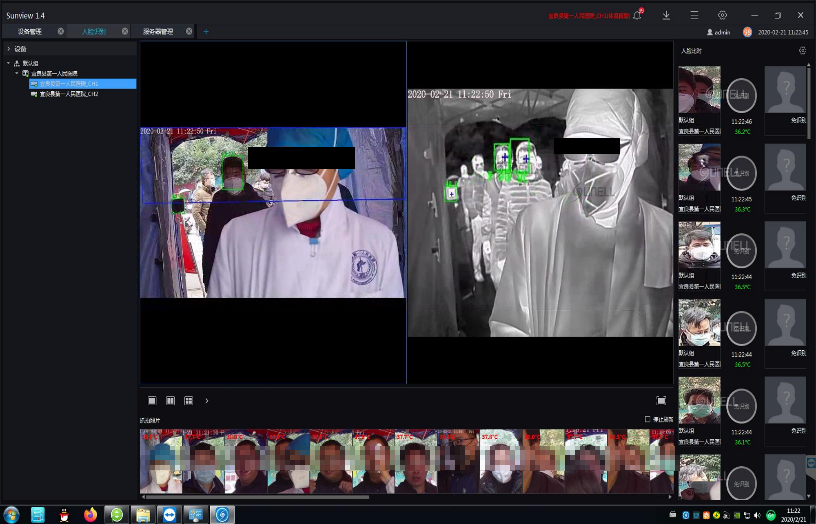816x524 pixels.
Task: Open the alarm bell notifications
Action: point(638,16)
